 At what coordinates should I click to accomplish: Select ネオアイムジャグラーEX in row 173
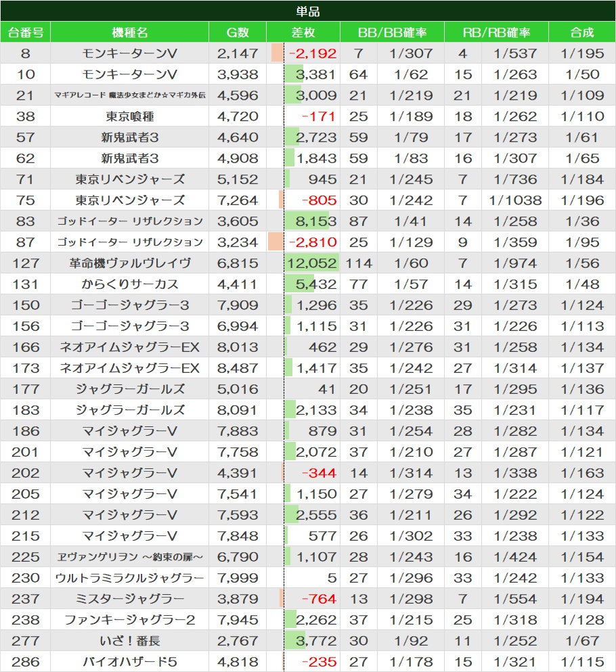click(x=129, y=368)
